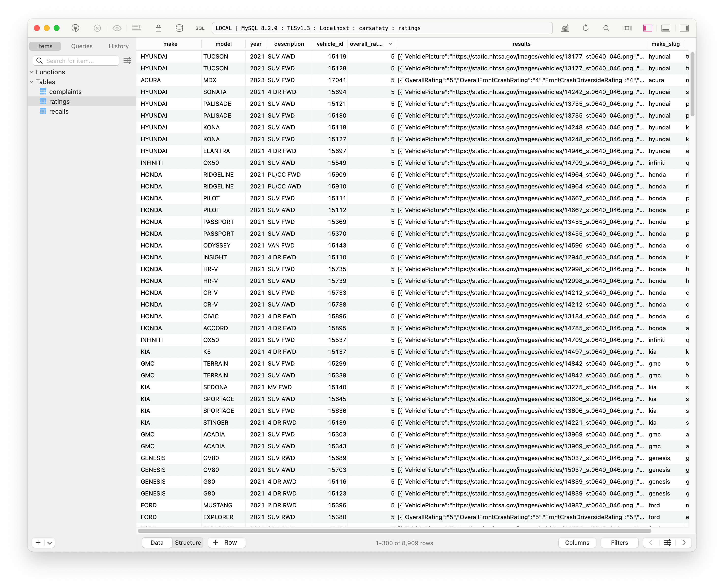724x588 pixels.
Task: Toggle the right sidebar panel icon
Action: 684,28
